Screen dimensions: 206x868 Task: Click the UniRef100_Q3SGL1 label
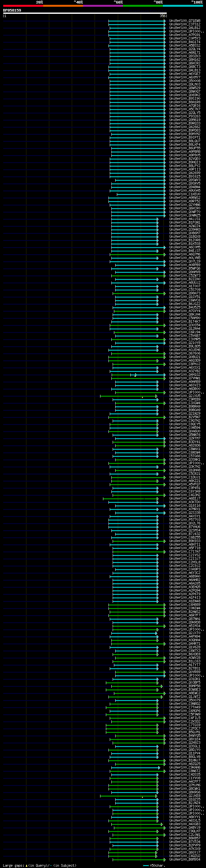tap(185, 746)
